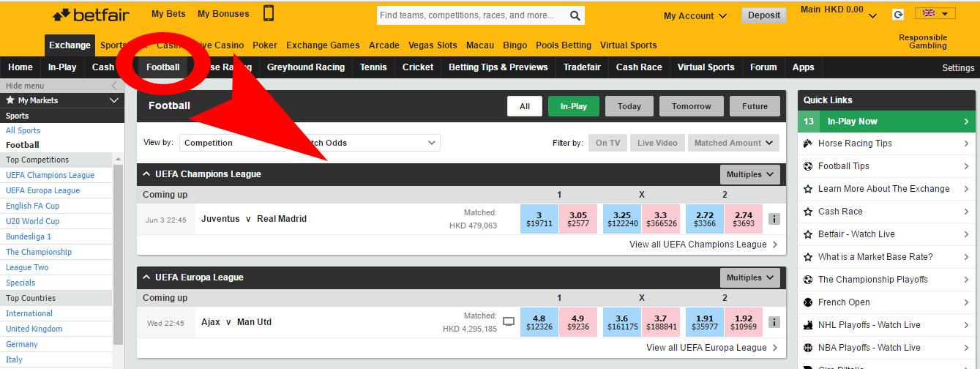Open the Exchange Games tab
Screen dimensions: 980x369
coord(323,45)
